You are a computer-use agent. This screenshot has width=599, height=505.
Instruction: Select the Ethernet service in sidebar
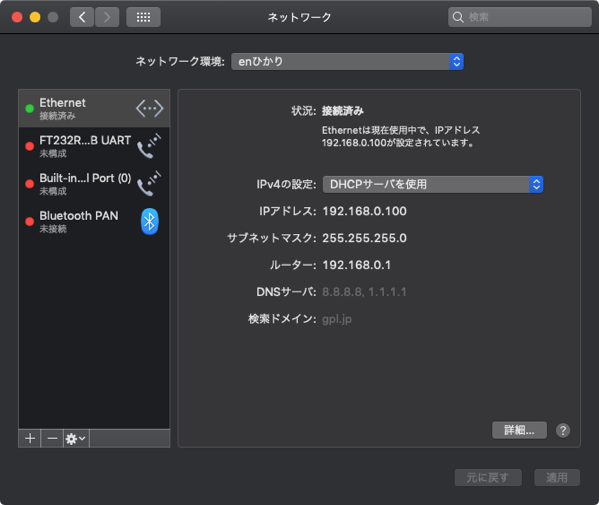94,108
